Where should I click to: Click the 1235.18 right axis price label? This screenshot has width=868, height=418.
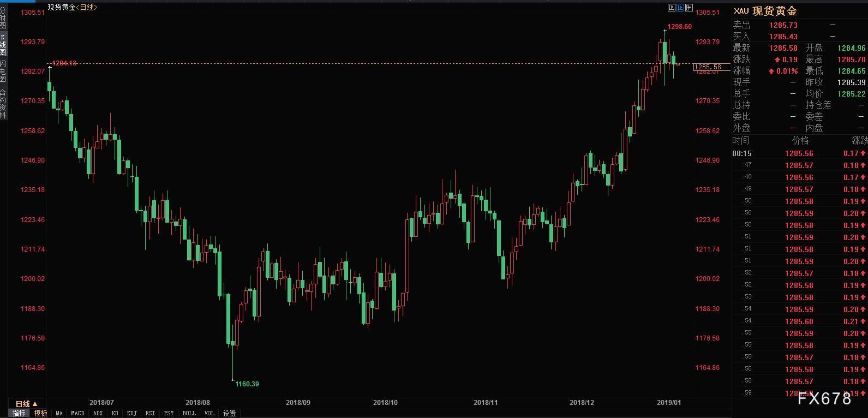pos(708,190)
